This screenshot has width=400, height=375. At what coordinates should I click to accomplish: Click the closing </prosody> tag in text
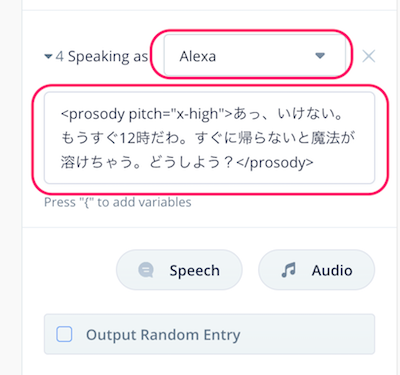tap(275, 163)
